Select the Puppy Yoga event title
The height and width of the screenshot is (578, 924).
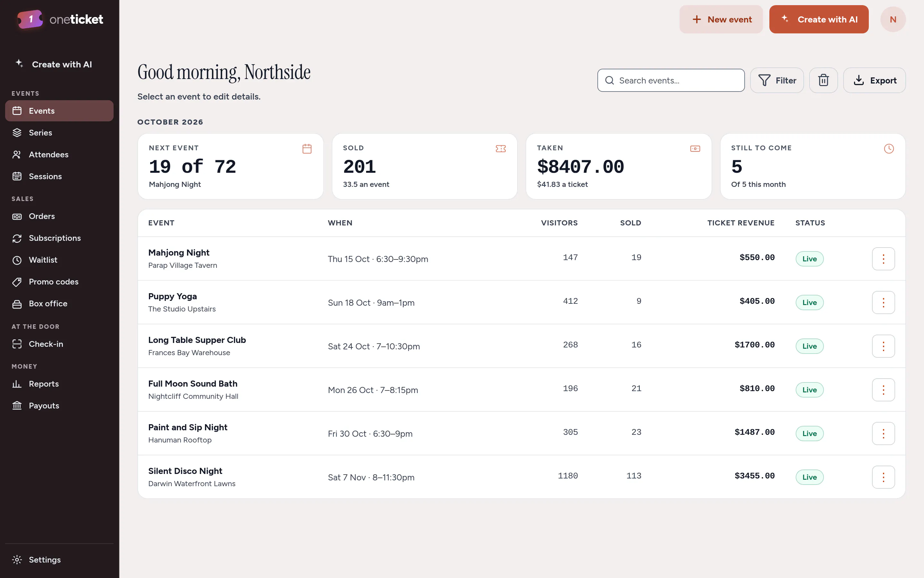[x=173, y=296]
